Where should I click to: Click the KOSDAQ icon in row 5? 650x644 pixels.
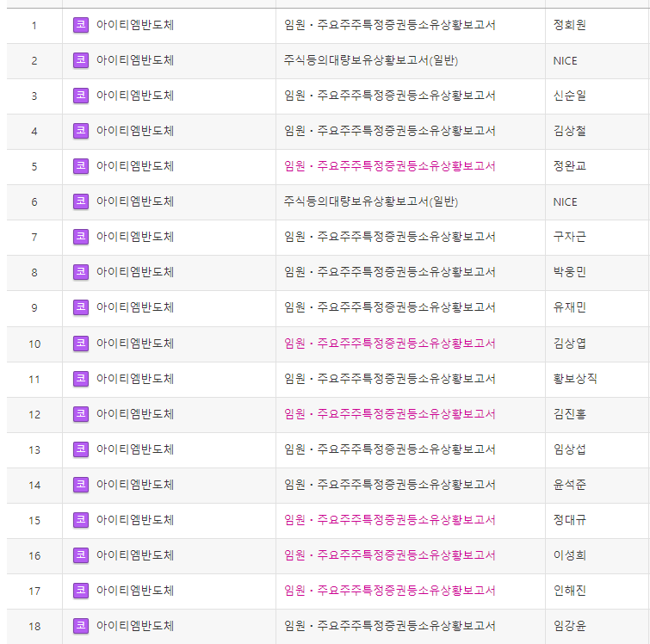(x=81, y=166)
